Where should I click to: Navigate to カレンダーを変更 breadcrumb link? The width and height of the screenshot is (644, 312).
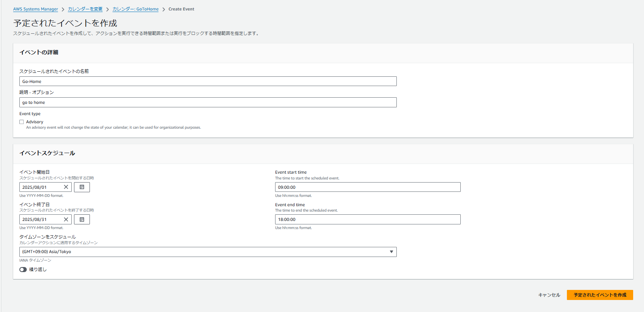coord(85,9)
